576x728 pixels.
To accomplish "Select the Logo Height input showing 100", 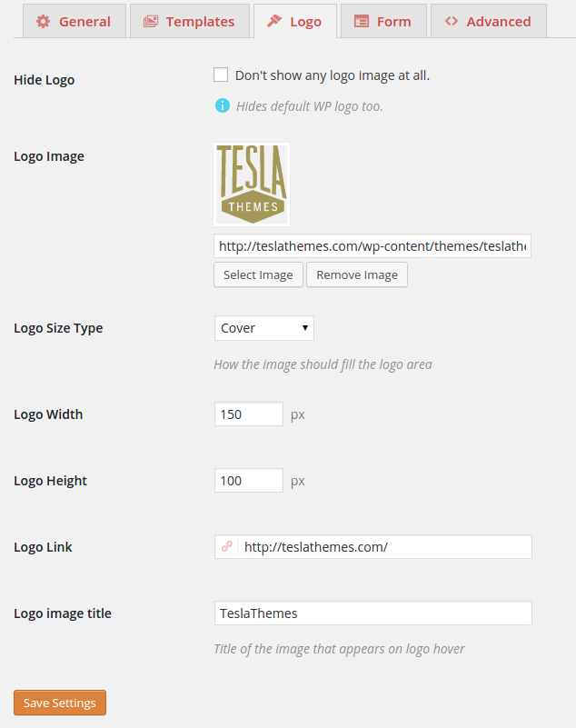I will point(248,480).
